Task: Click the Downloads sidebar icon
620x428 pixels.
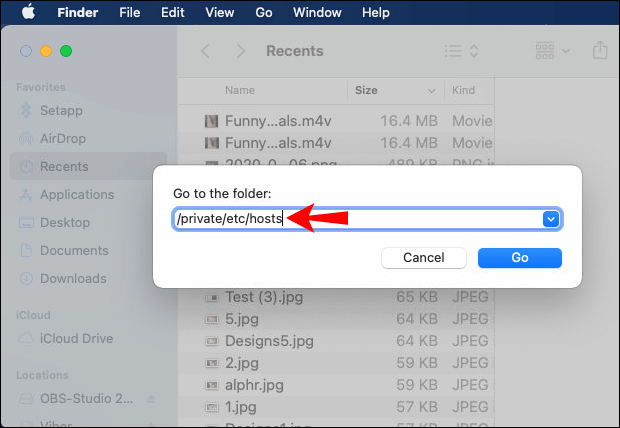Action: coord(26,278)
